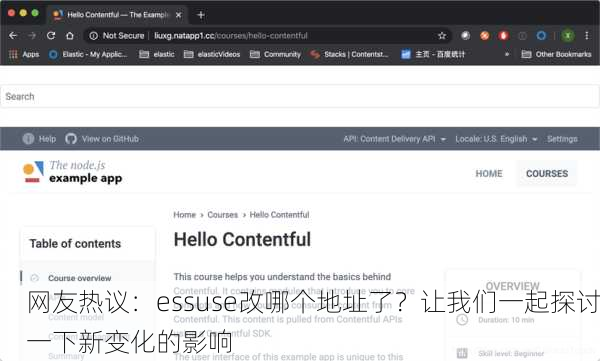The height and width of the screenshot is (361, 600).
Task: Expand the API: Content Delivery API dropdown
Action: point(395,139)
